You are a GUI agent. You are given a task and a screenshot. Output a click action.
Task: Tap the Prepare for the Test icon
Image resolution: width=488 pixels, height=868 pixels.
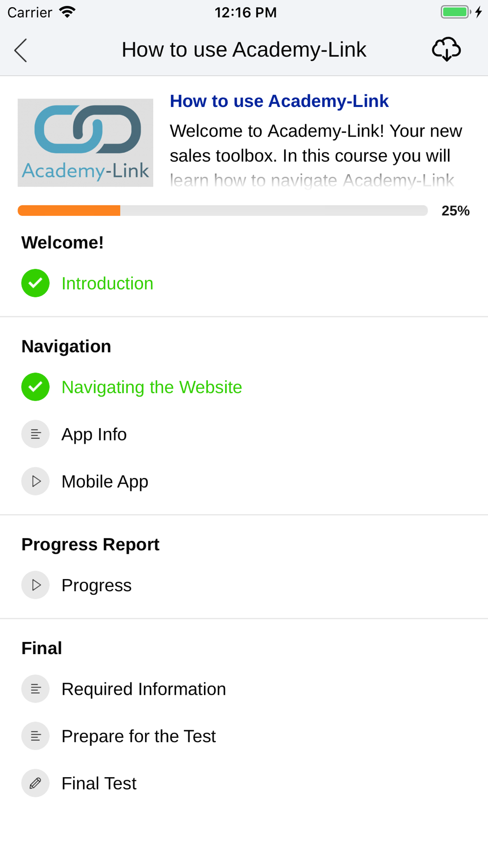[35, 736]
